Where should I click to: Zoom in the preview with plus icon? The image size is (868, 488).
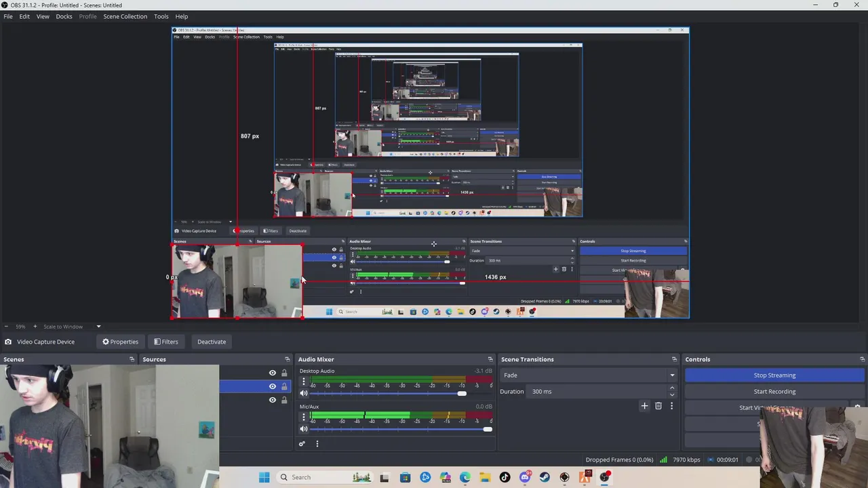pyautogui.click(x=35, y=327)
